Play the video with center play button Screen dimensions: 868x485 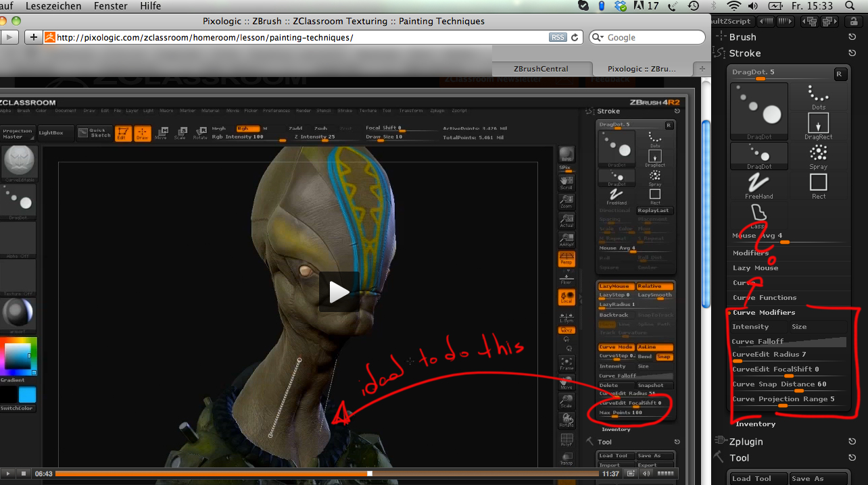point(339,292)
